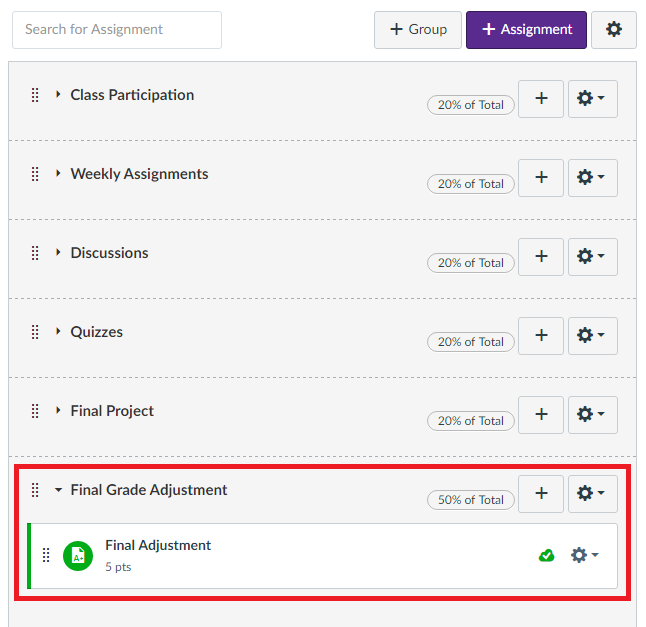This screenshot has height=627, width=646.
Task: Click Final Adjustment assignment type icon
Action: pos(78,556)
